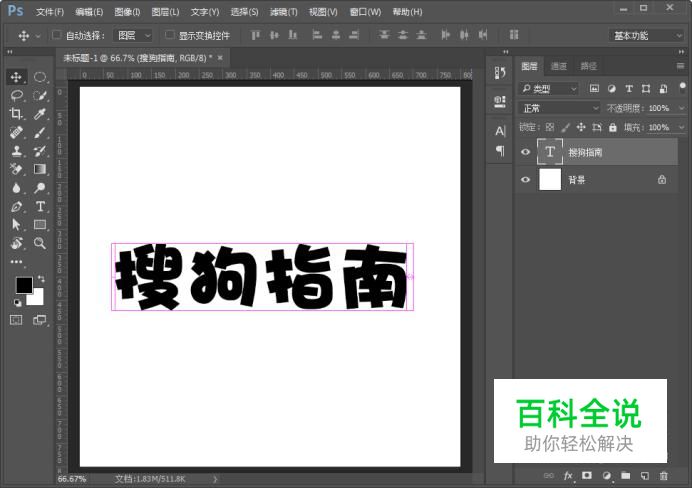The width and height of the screenshot is (692, 488).
Task: Click the foreground color swatch
Action: [24, 285]
